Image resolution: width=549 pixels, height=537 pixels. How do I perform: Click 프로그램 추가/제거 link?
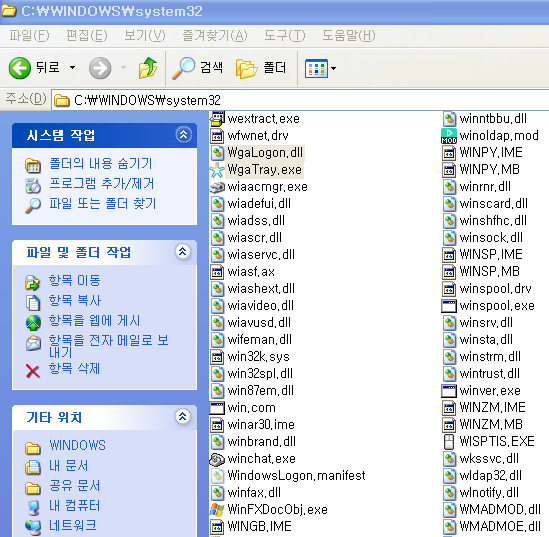click(x=102, y=183)
